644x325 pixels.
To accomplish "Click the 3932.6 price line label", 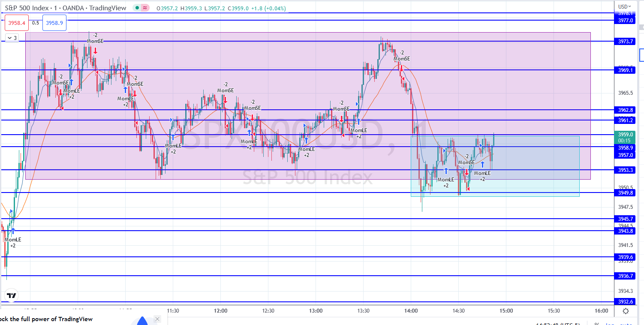I will [x=626, y=301].
